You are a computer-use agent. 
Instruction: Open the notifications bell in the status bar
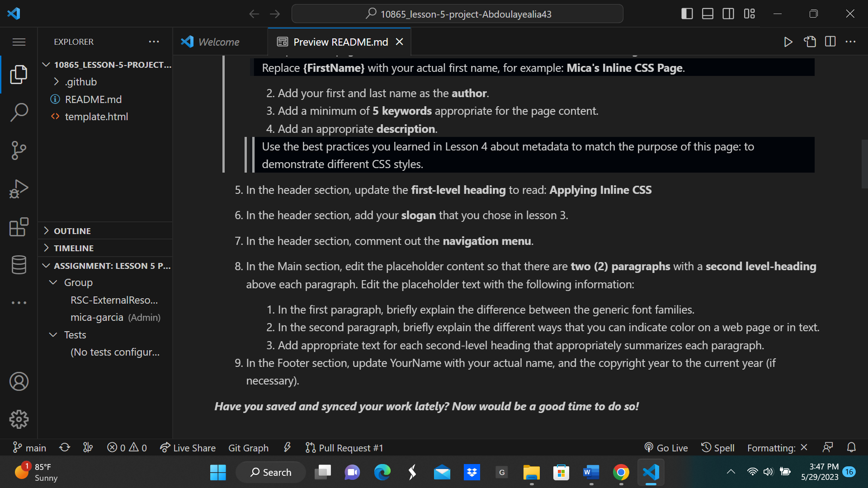point(852,448)
